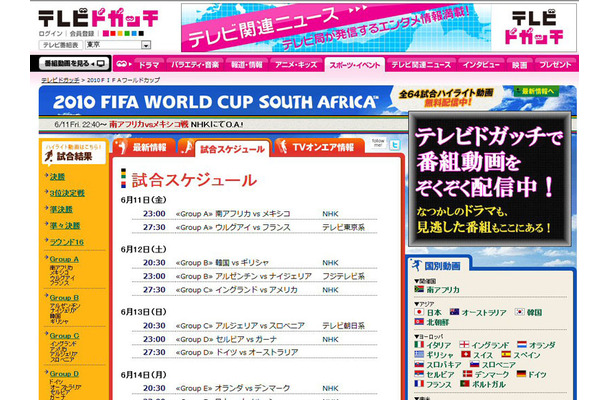Click the 番組動画を見る button
The height and width of the screenshot is (400, 610).
point(74,63)
